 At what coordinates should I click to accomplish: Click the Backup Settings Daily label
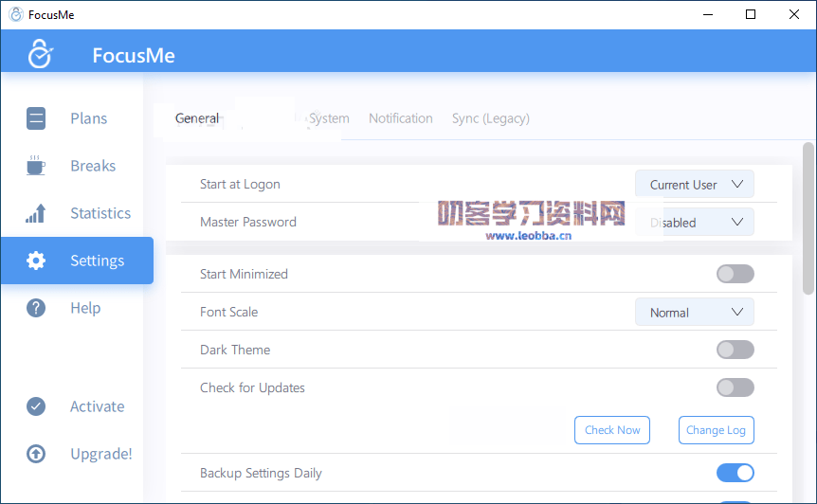(261, 473)
